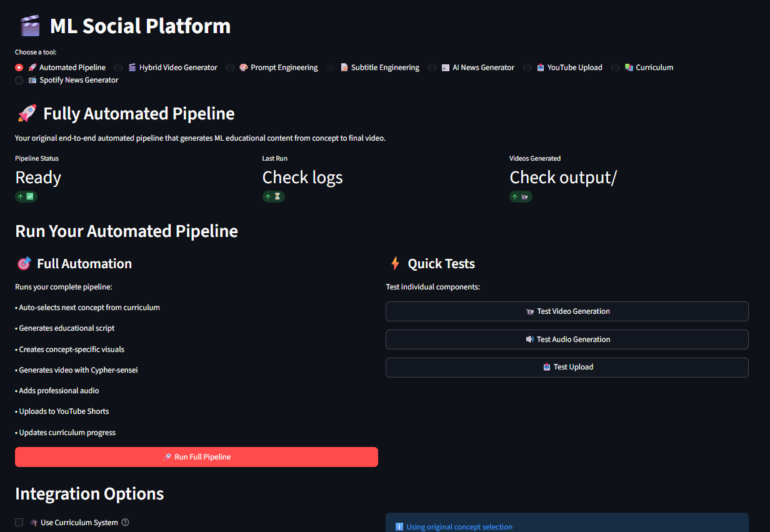Choose Spotify News Generator
Viewport: 770px width, 532px height.
click(19, 80)
